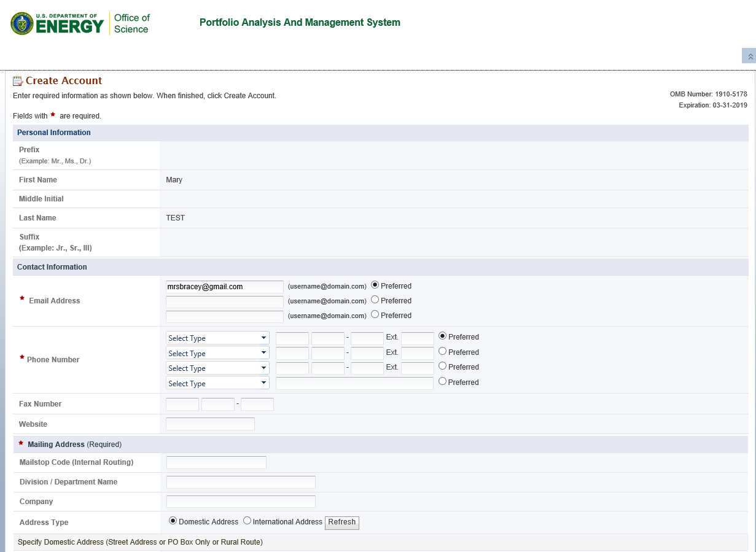Screen dimensions: 756x552
Task: Focus the Website input field
Action: click(x=210, y=424)
